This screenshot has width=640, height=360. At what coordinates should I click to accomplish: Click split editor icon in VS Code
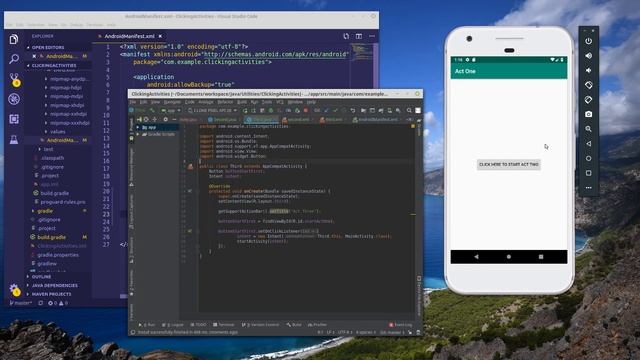[359, 36]
